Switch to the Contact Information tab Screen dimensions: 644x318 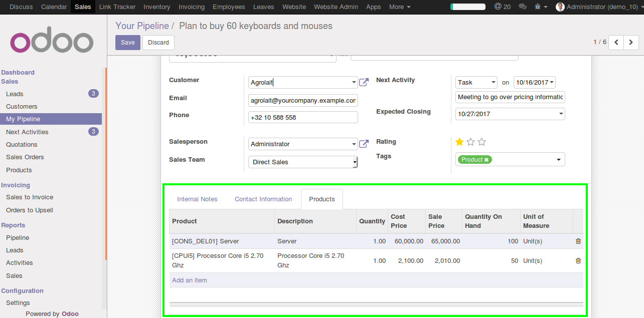click(x=263, y=199)
